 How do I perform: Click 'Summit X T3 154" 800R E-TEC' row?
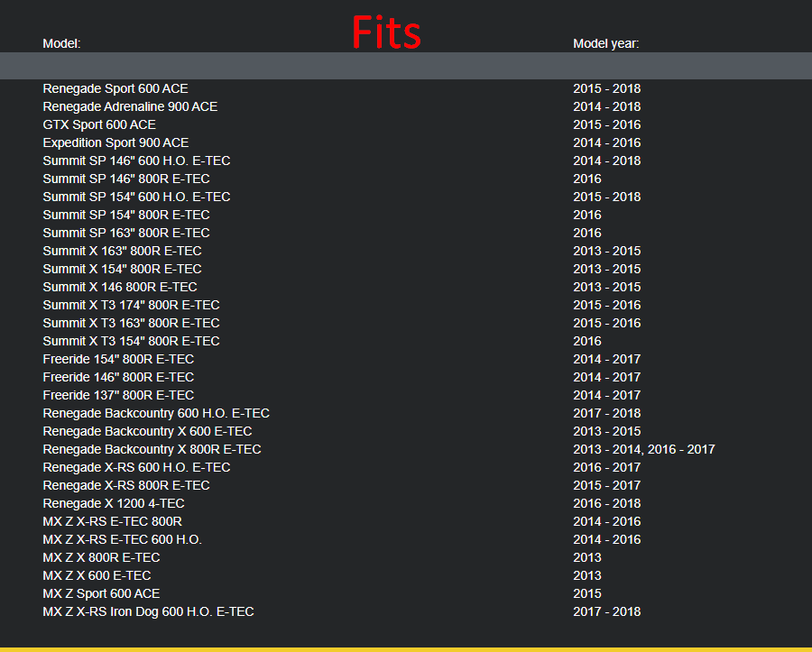point(132,342)
